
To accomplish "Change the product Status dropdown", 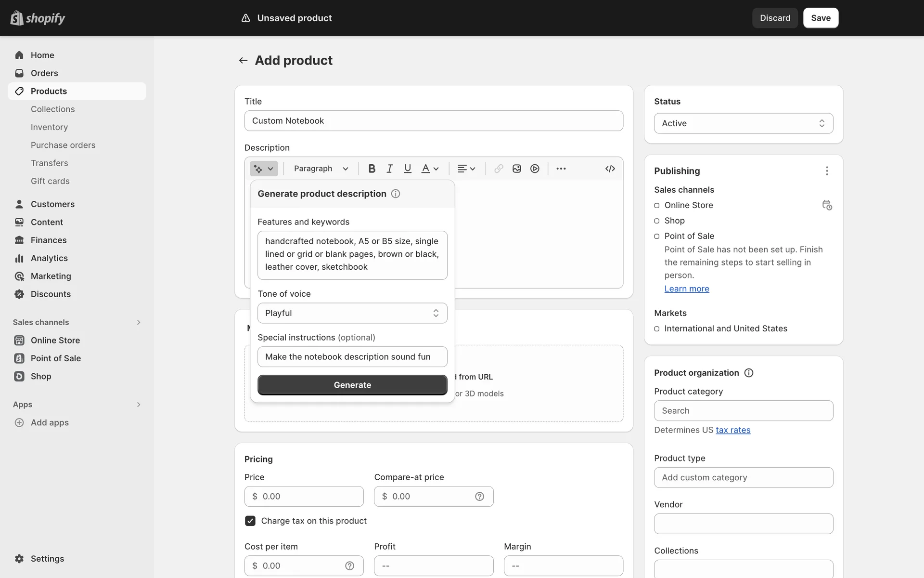I will 743,123.
